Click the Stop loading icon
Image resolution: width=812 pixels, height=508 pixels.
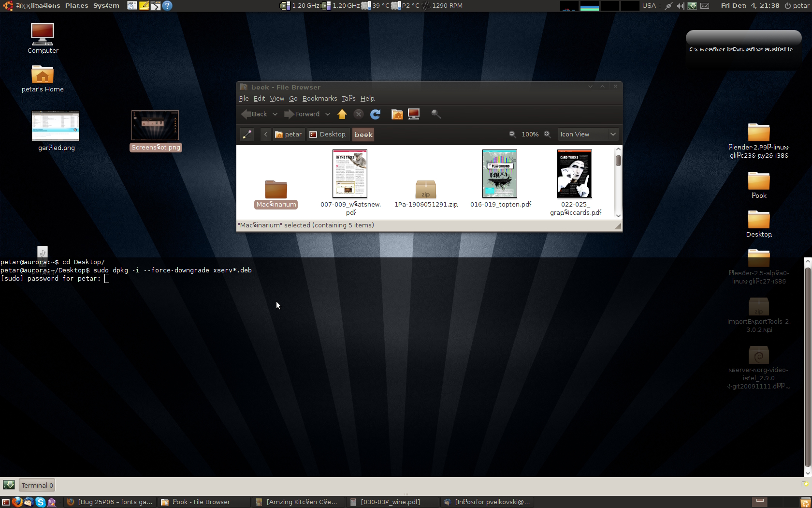point(359,114)
